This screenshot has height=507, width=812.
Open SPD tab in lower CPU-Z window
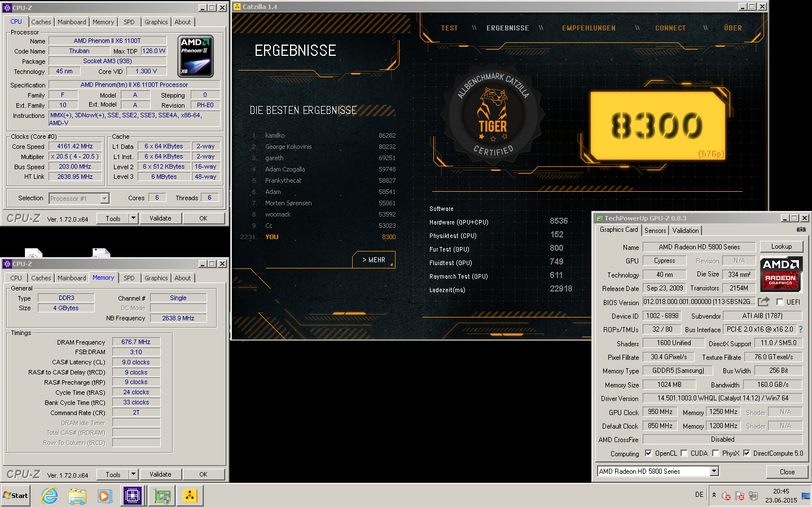(129, 278)
